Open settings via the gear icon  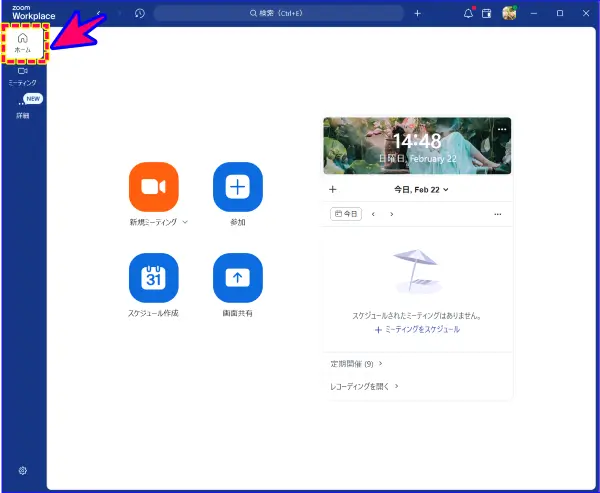(x=23, y=470)
